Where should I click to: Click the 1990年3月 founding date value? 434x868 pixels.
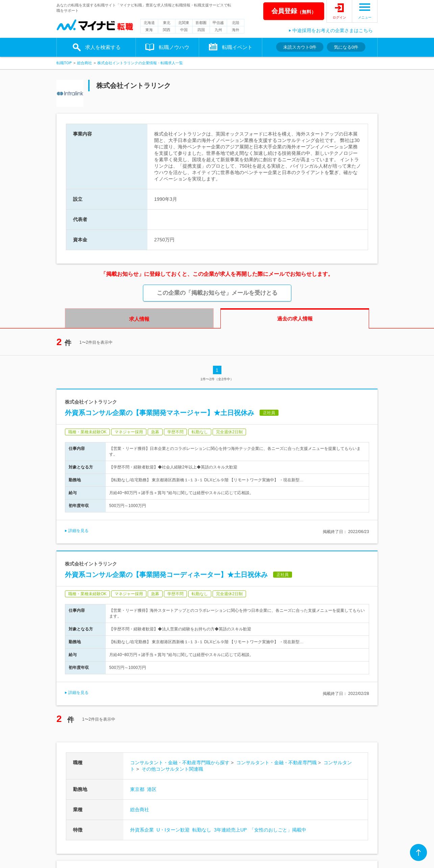tap(165, 199)
